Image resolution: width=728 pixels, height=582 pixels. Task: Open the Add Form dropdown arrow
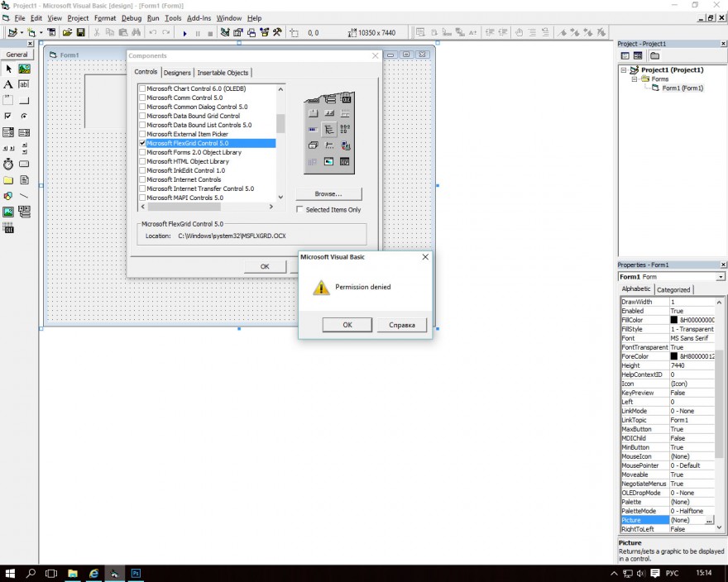(x=41, y=32)
